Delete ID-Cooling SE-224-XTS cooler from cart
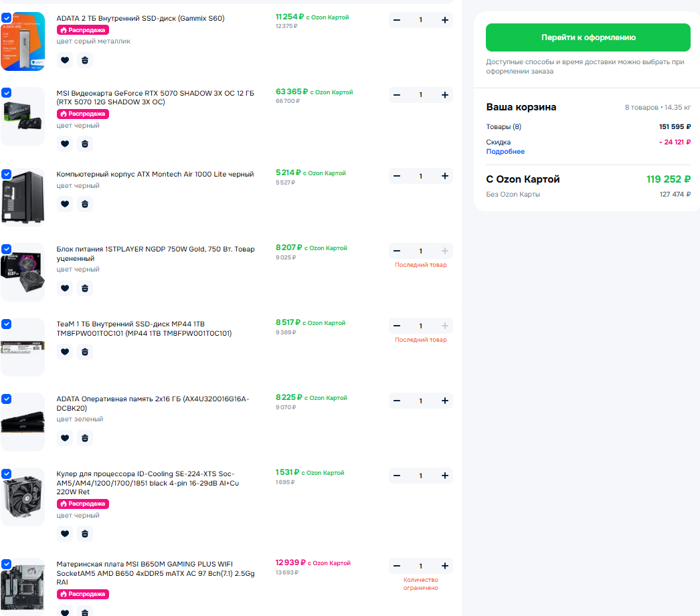The width and height of the screenshot is (700, 616). (x=85, y=534)
